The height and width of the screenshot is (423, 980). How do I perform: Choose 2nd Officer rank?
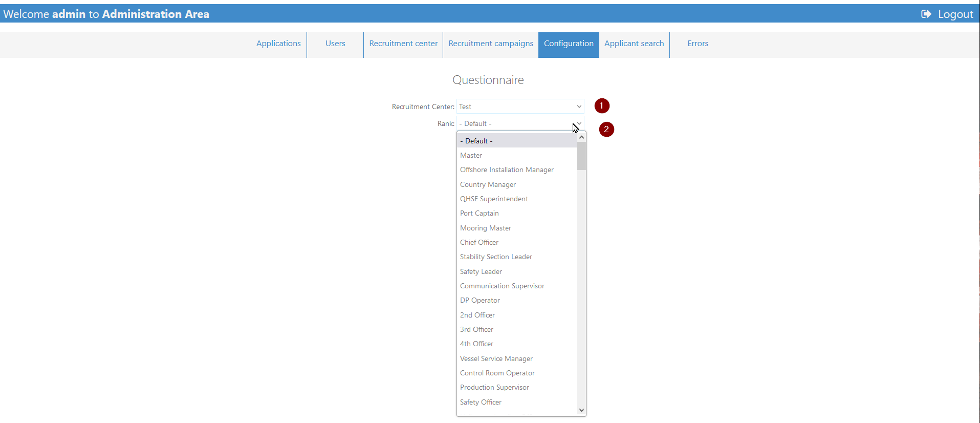[x=517, y=315]
